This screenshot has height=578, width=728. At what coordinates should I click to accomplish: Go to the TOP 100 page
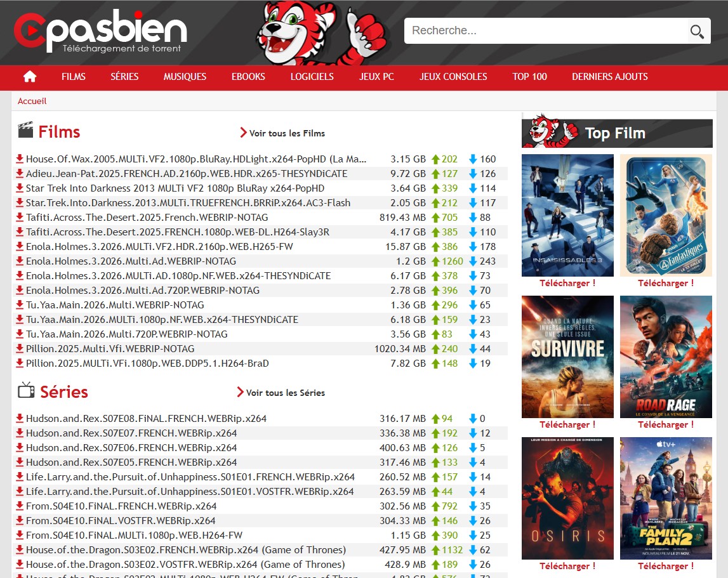(530, 77)
